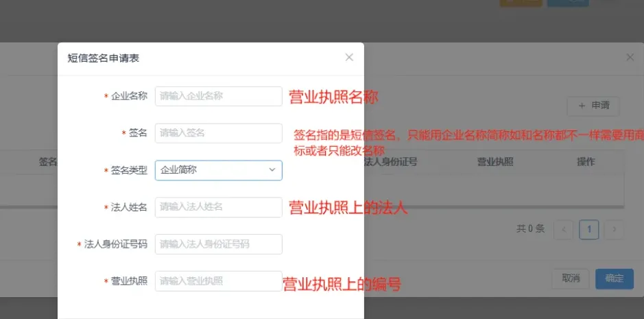Close the 短信签名申请表 dialog

point(349,58)
